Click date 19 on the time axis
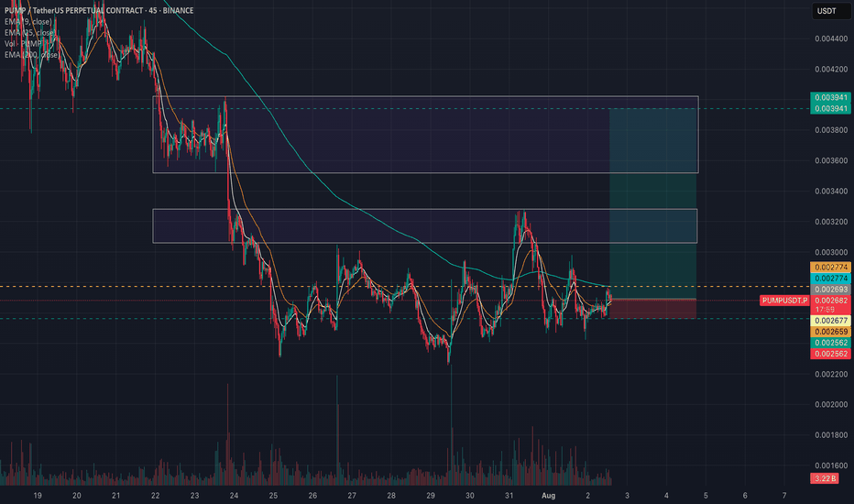 37,495
